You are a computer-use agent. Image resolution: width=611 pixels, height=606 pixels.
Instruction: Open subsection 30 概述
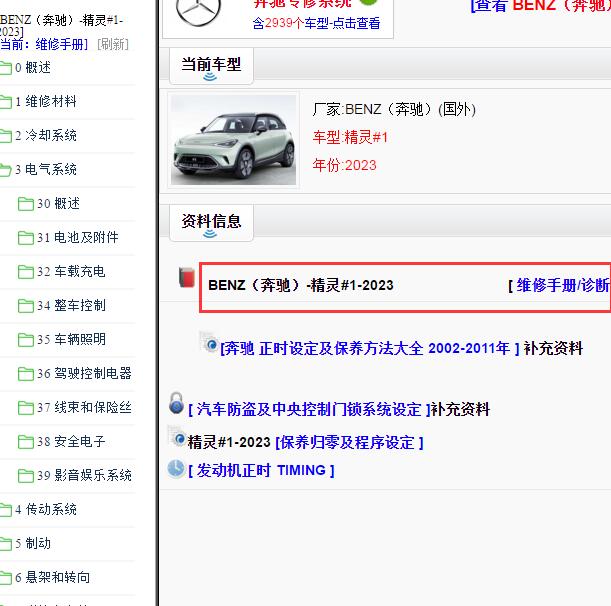coord(58,203)
